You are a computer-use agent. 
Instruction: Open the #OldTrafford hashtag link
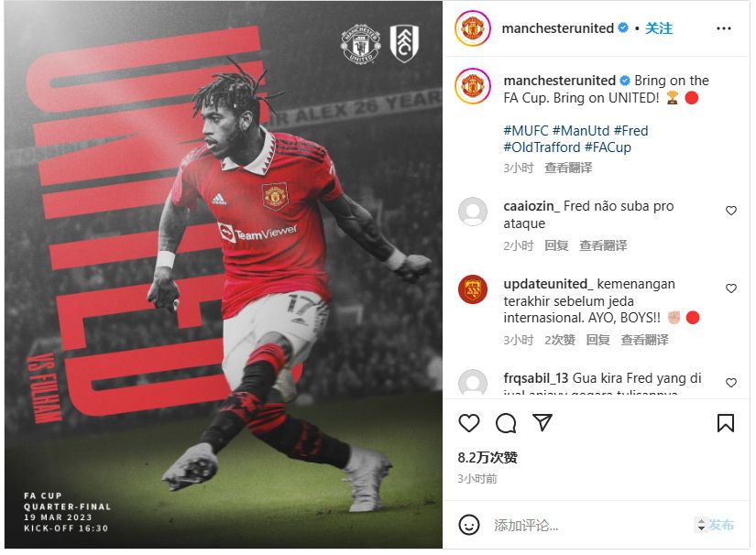tap(542, 147)
